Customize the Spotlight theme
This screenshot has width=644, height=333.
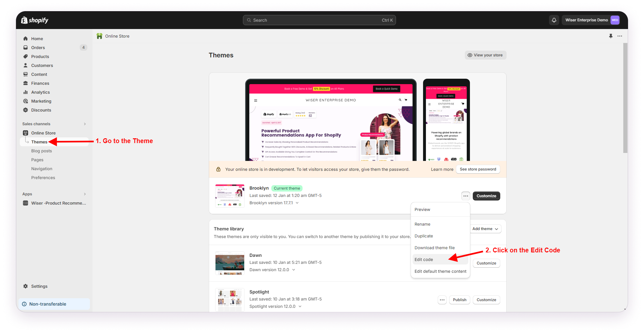[x=486, y=300]
